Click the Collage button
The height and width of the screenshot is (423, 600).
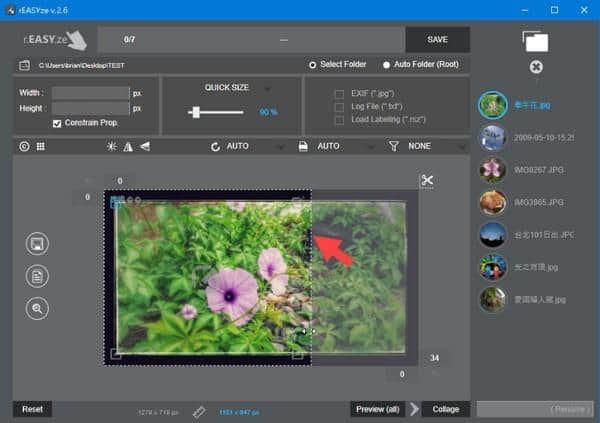coord(446,409)
